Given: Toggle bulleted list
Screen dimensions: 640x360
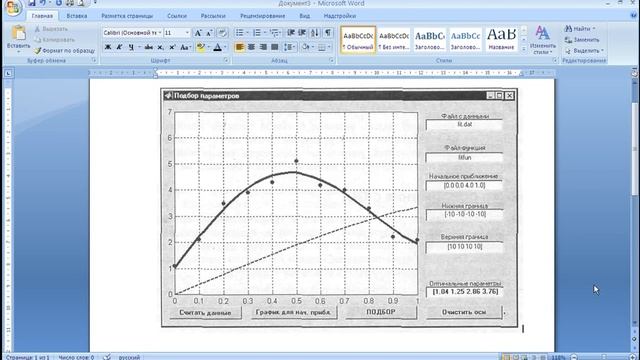Looking at the screenshot, I should [240, 33].
